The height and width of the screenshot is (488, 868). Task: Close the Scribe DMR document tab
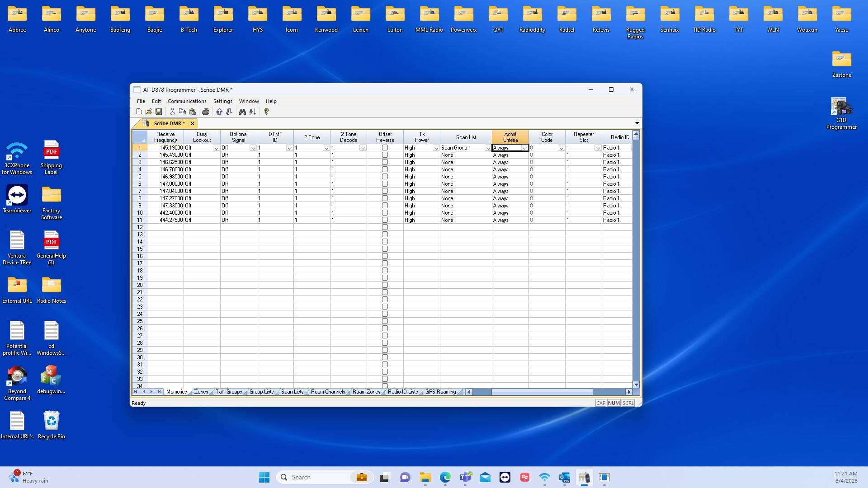click(193, 123)
